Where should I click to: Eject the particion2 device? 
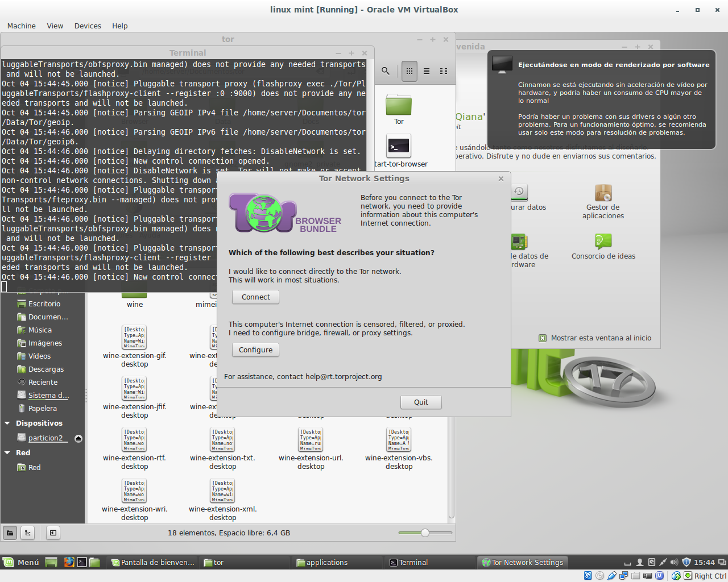(x=78, y=438)
